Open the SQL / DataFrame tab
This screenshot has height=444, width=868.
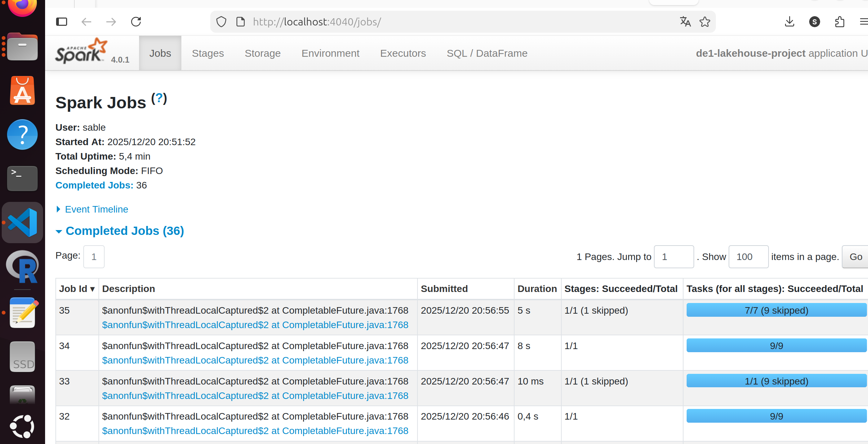click(x=487, y=53)
